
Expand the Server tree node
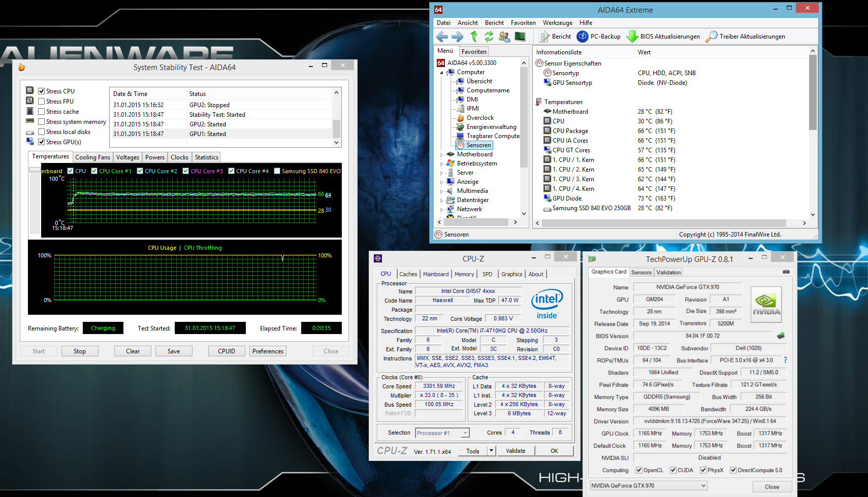[441, 173]
